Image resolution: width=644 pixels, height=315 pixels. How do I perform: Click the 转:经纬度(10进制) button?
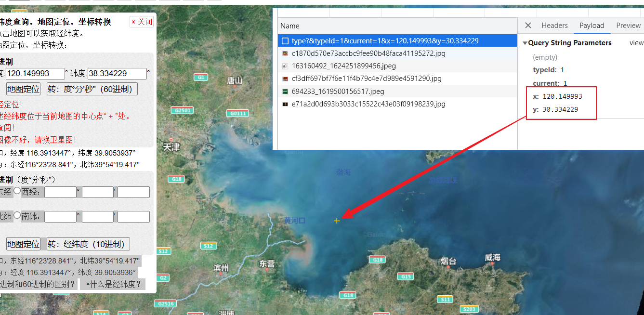(89, 244)
